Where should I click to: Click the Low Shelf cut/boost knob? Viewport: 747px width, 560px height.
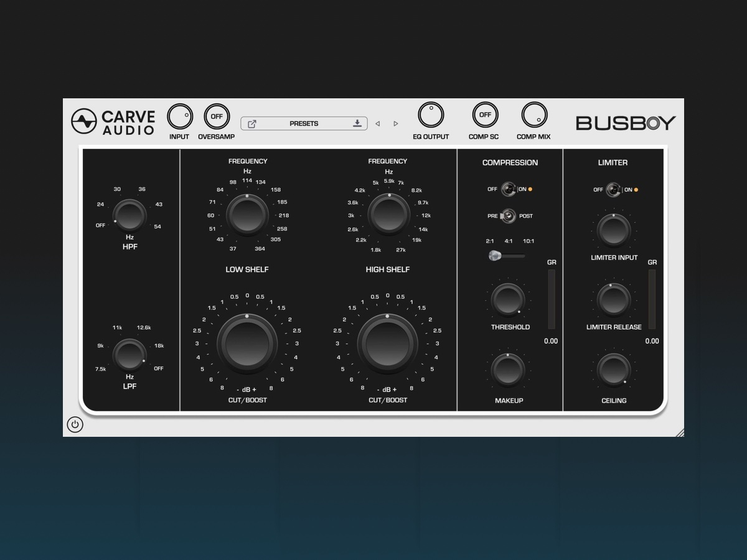click(x=247, y=344)
